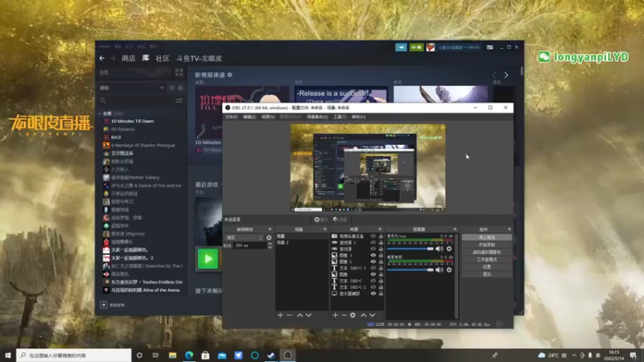Open Steam from the taskbar
644x362 pixels.
tap(271, 356)
